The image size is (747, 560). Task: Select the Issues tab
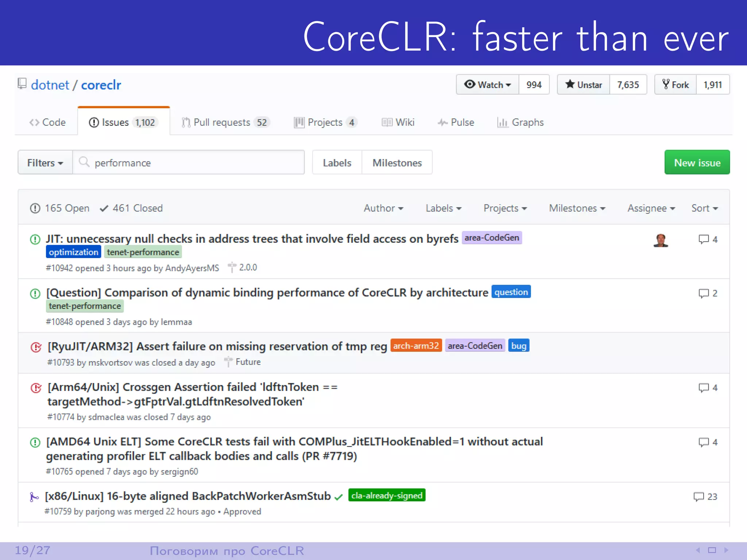(x=123, y=122)
